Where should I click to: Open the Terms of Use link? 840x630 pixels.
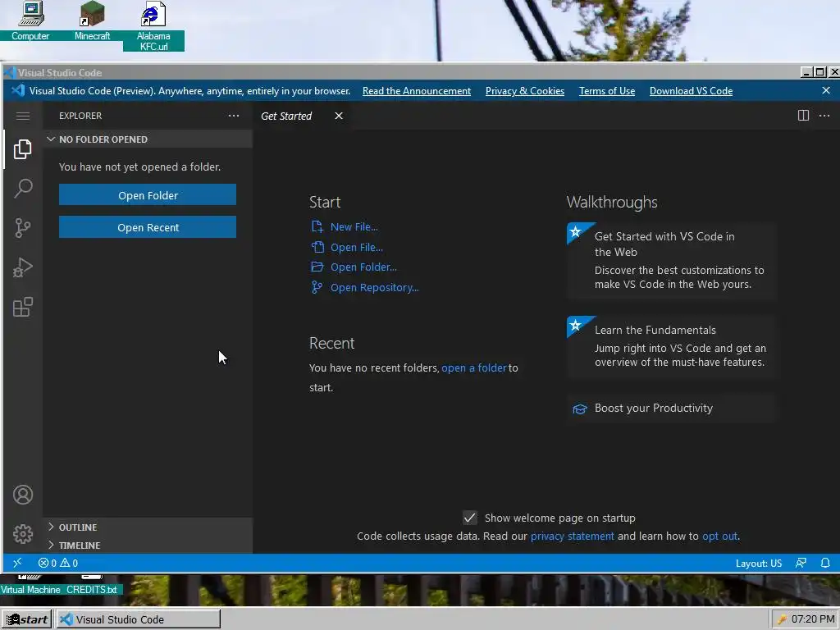tap(607, 91)
